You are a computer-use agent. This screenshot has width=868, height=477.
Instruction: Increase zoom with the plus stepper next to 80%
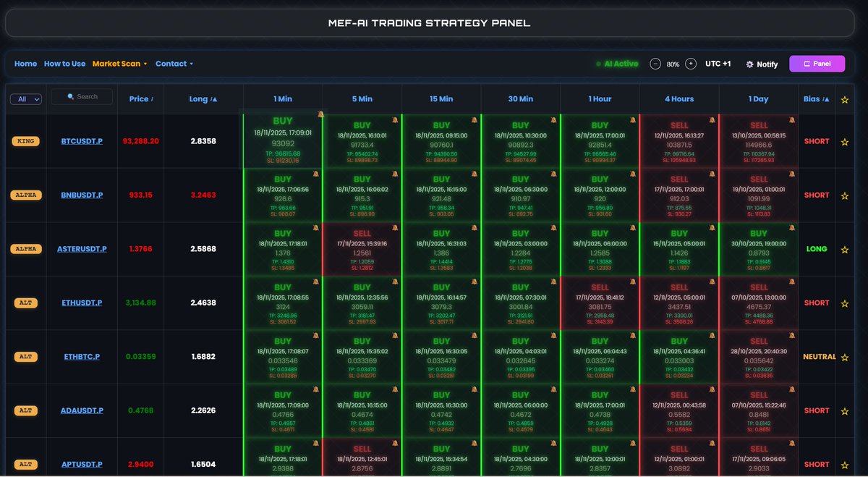692,64
